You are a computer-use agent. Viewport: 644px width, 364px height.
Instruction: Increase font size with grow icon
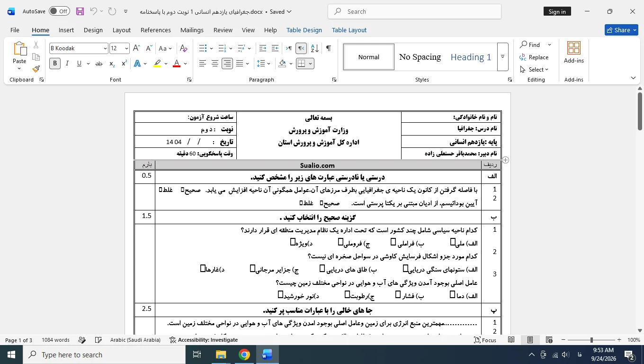pos(136,48)
